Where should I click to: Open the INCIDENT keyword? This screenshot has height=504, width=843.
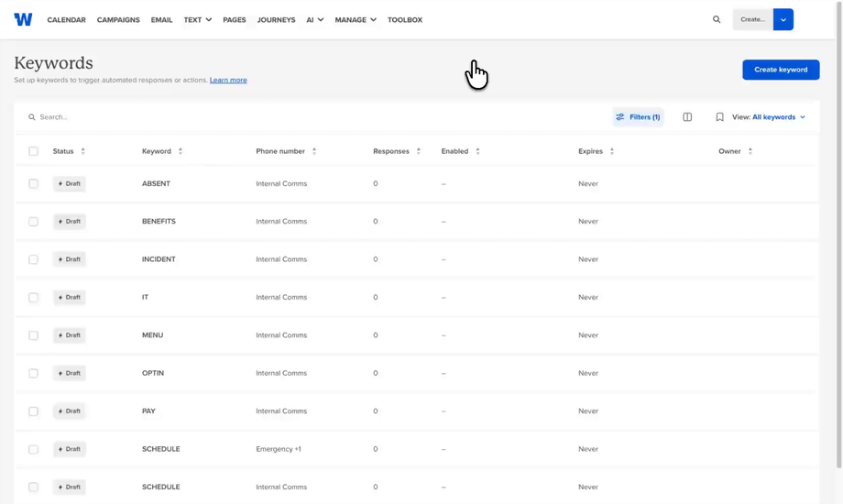point(159,259)
